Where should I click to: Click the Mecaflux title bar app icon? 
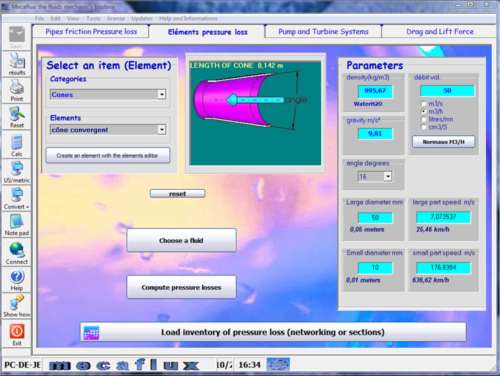pos(5,7)
